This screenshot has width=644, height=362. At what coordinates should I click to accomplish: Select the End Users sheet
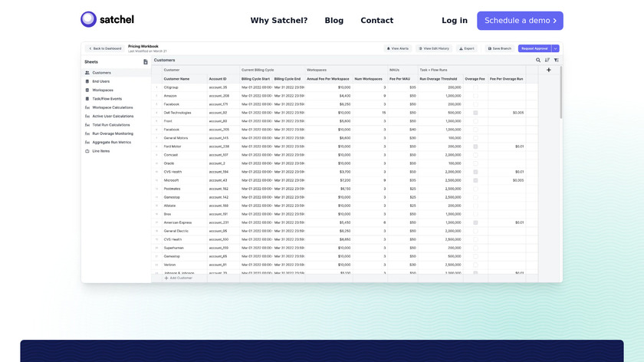click(x=100, y=81)
